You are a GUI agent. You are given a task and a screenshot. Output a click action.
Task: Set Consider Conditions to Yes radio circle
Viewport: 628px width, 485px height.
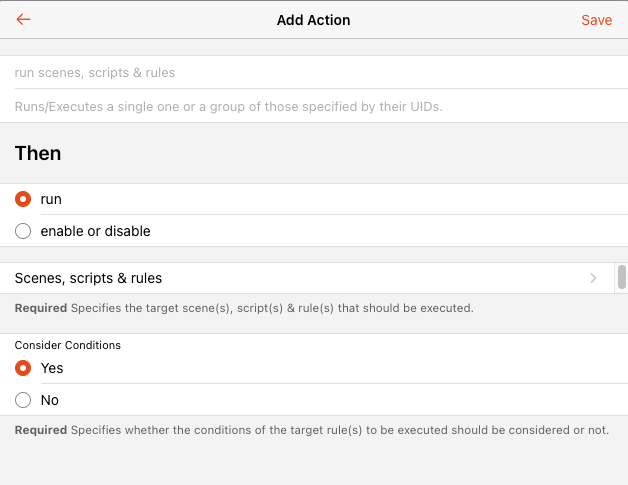point(23,368)
